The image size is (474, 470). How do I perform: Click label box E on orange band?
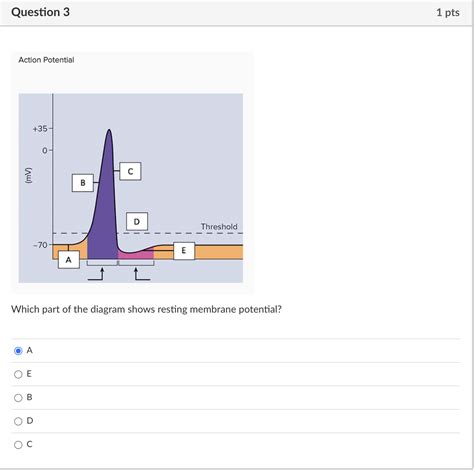click(x=184, y=251)
